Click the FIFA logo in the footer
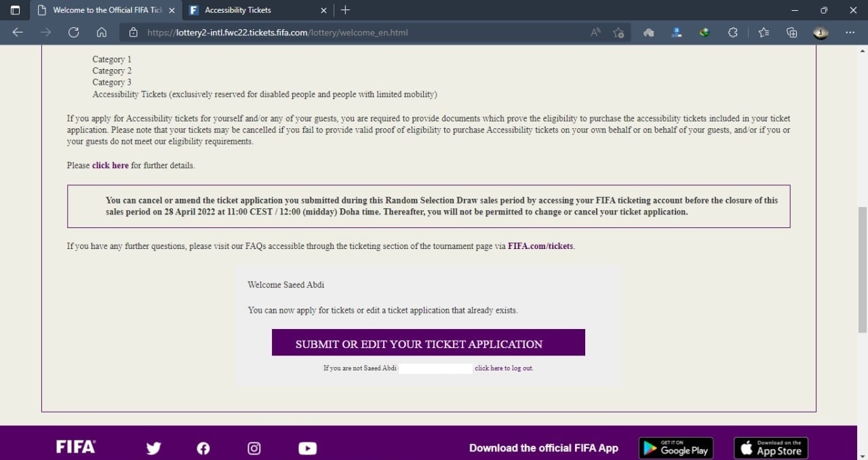The image size is (868, 460). (x=75, y=447)
